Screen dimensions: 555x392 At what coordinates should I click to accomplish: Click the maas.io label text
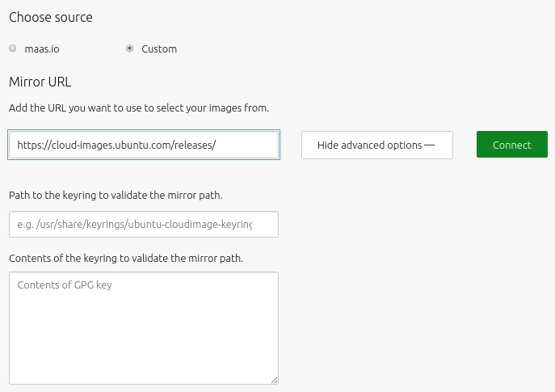tap(42, 48)
